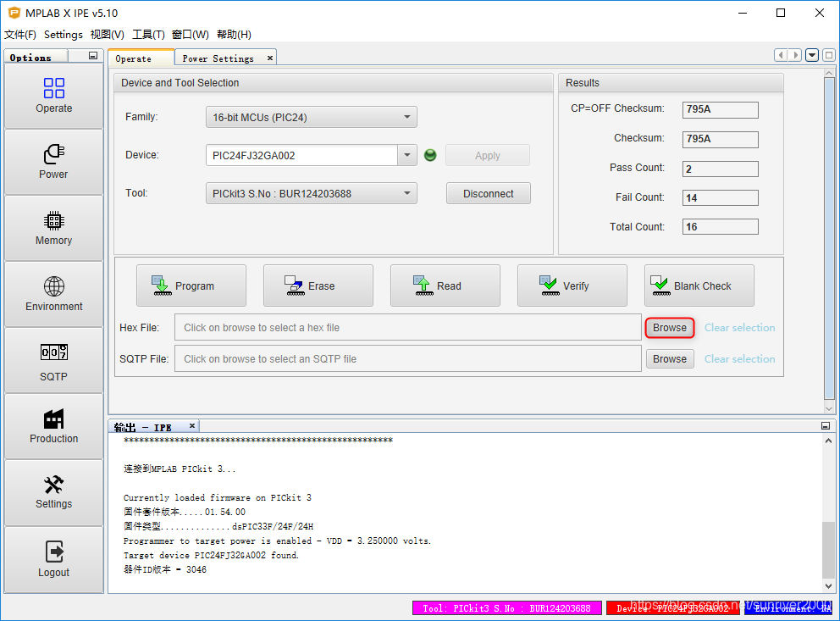
Task: Click the Pass Count value field
Action: click(x=720, y=169)
